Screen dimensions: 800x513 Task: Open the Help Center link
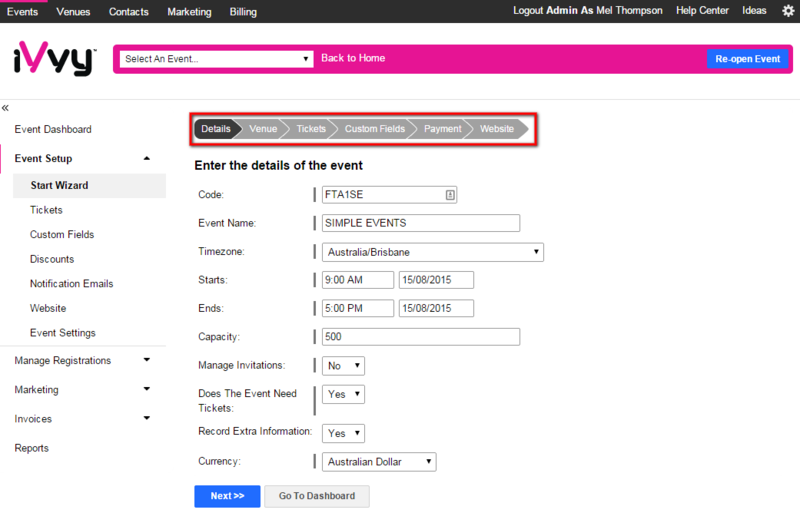click(x=703, y=11)
